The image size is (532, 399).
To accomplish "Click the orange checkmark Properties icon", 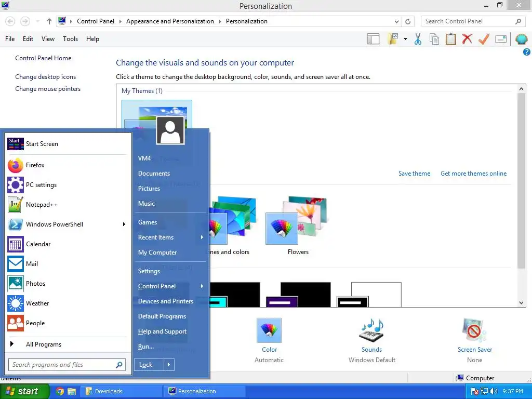I will [484, 39].
